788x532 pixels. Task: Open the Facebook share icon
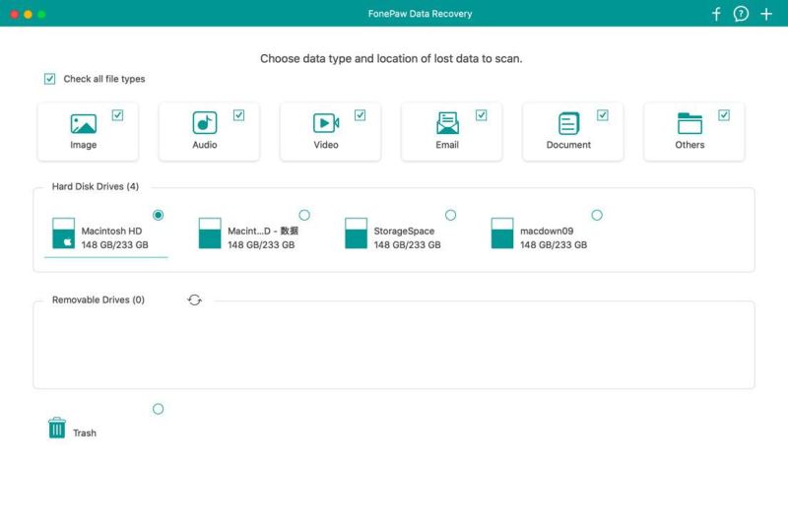(x=716, y=14)
